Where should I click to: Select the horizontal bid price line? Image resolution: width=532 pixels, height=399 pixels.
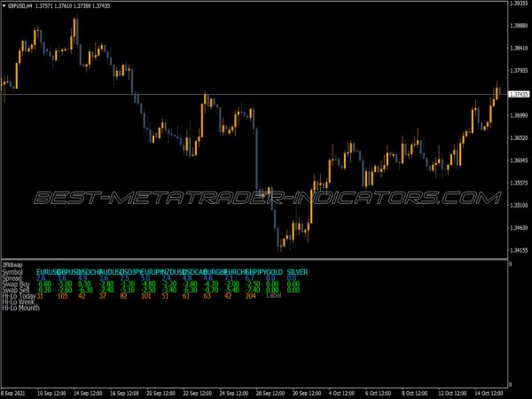(266, 94)
